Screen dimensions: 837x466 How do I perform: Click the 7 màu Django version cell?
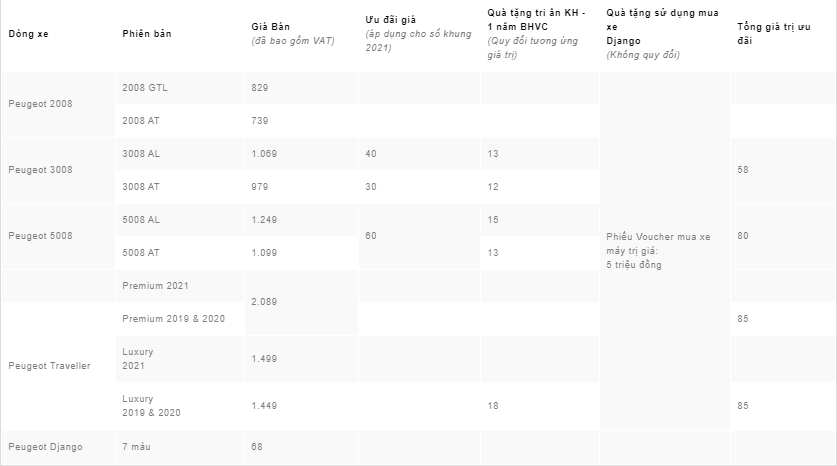(136, 447)
